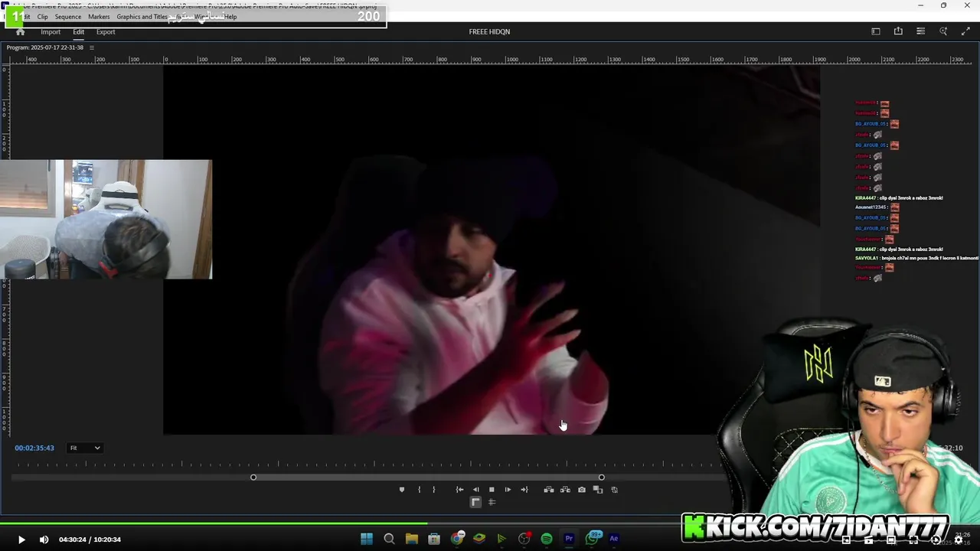Export frame with camera icon
The height and width of the screenshot is (551, 980).
pyautogui.click(x=582, y=490)
